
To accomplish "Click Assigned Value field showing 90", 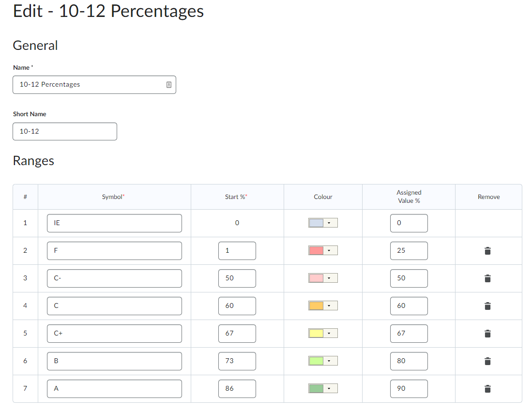I will 409,389.
